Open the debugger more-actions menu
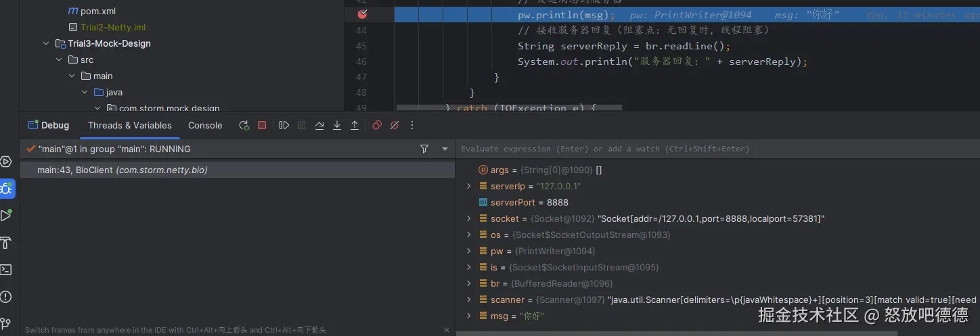 tap(412, 125)
